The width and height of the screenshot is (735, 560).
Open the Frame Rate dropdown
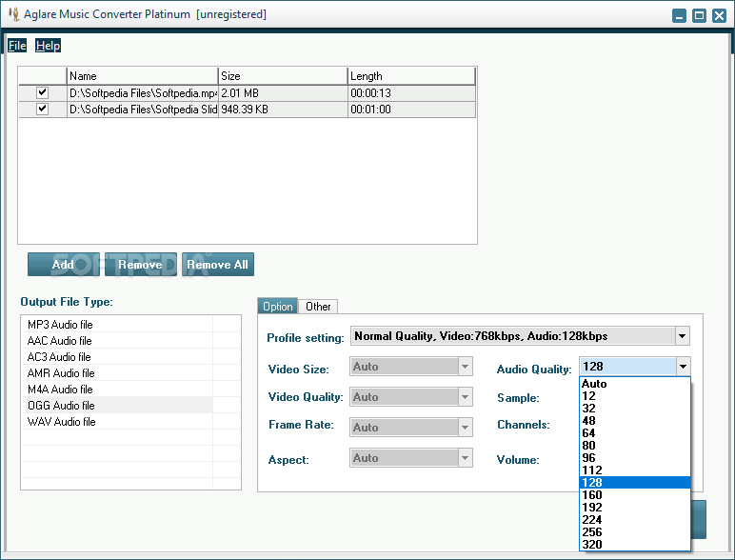[465, 428]
